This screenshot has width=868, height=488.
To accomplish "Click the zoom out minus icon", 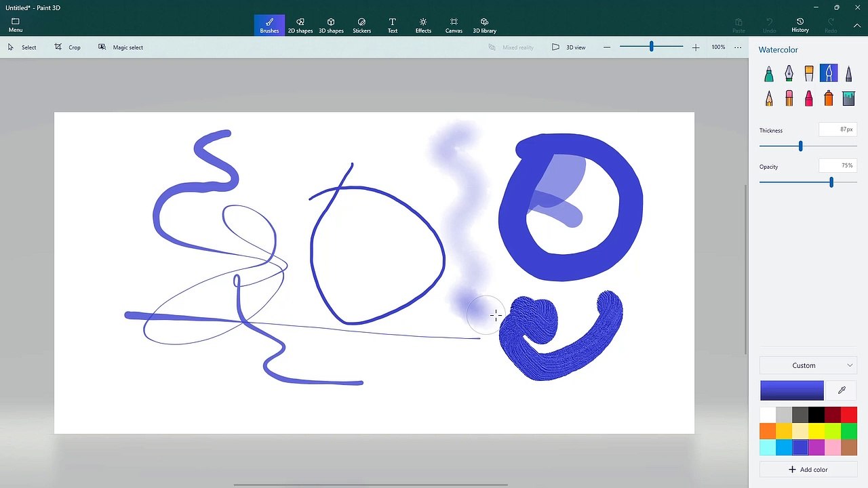I will 606,47.
